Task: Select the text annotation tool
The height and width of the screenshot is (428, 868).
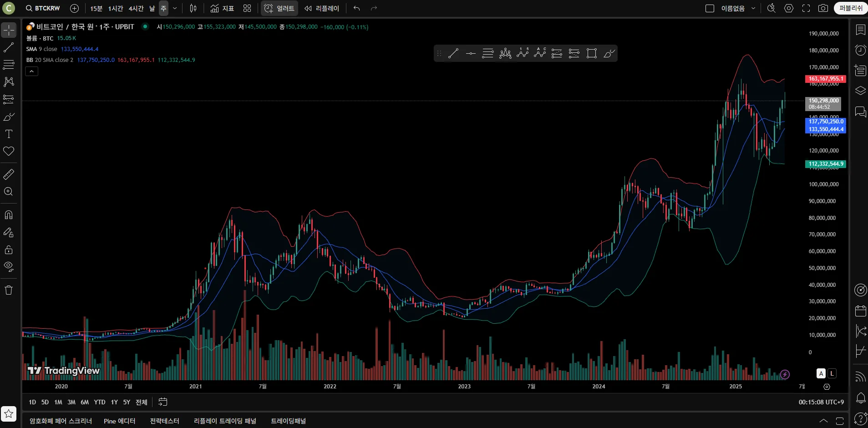Action: tap(9, 134)
